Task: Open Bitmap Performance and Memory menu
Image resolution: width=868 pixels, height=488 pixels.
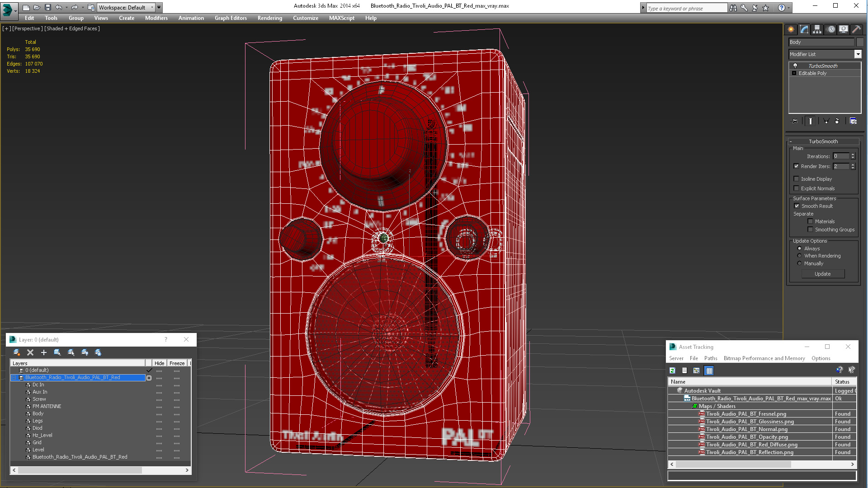Action: point(764,358)
